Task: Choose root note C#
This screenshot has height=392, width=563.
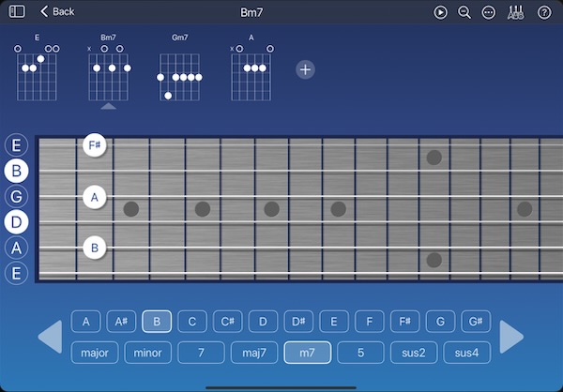Action: click(x=228, y=322)
